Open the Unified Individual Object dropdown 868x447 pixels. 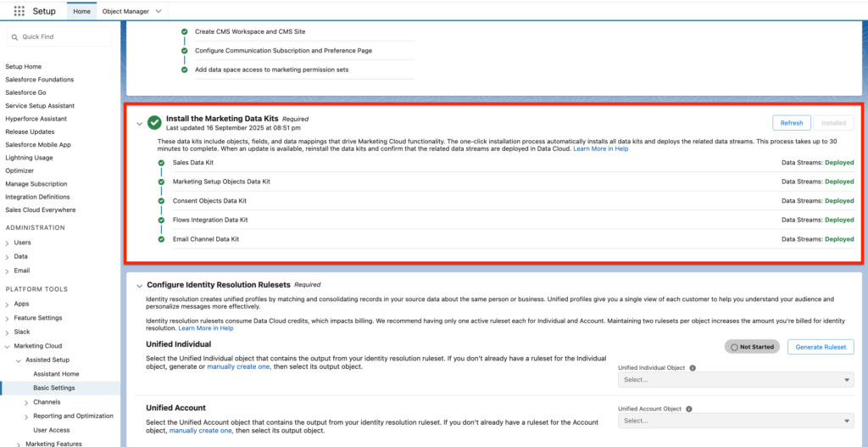click(x=735, y=380)
